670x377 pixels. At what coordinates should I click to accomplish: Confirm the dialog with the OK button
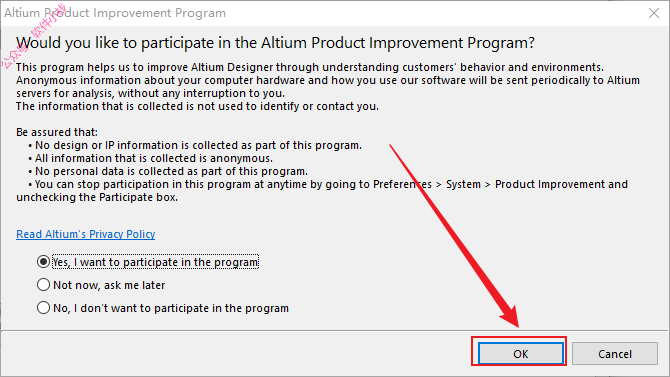tap(520, 353)
